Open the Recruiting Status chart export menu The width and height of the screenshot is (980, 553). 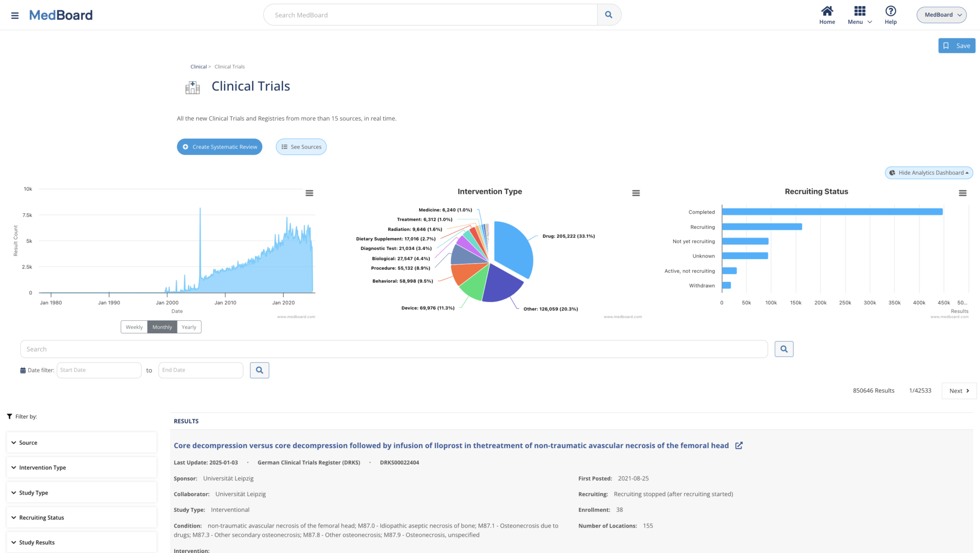point(963,192)
